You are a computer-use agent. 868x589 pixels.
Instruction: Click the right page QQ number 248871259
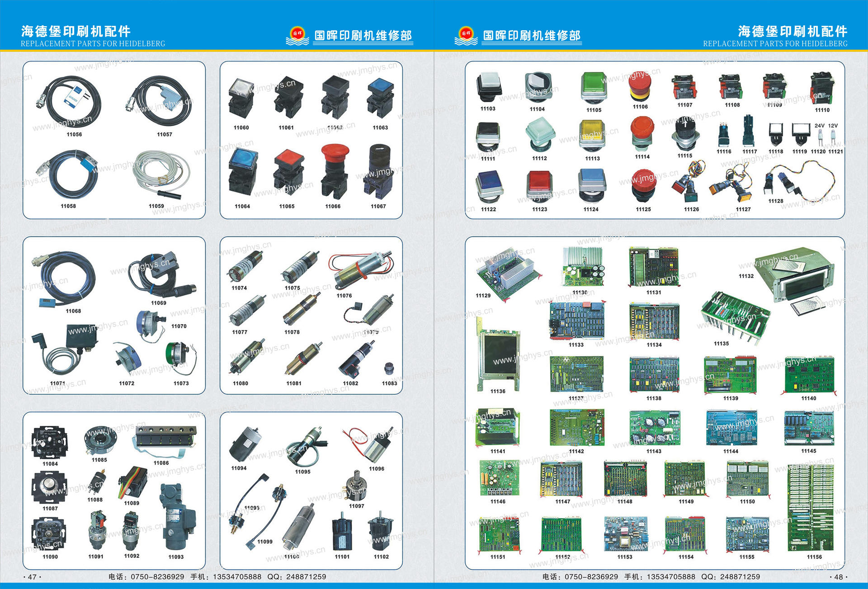740,577
